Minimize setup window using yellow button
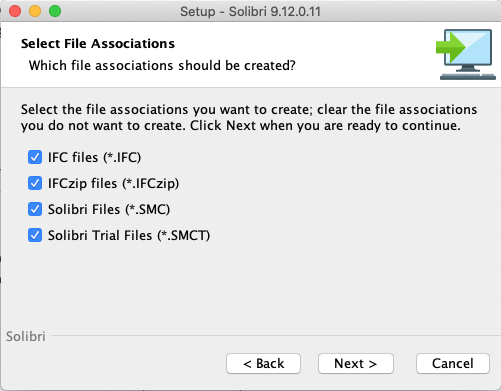501x391 pixels. pyautogui.click(x=35, y=11)
